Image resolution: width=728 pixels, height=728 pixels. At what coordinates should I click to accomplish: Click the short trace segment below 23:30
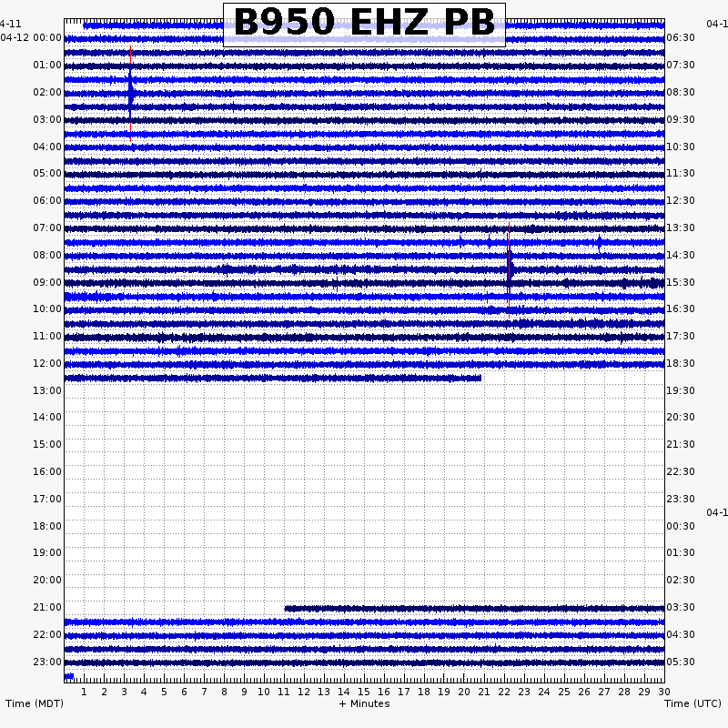69,676
